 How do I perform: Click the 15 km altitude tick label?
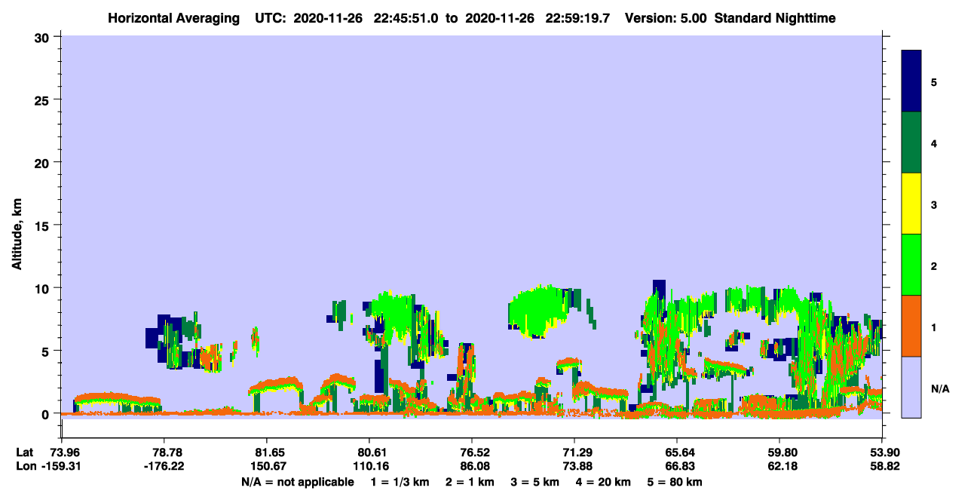pyautogui.click(x=44, y=225)
